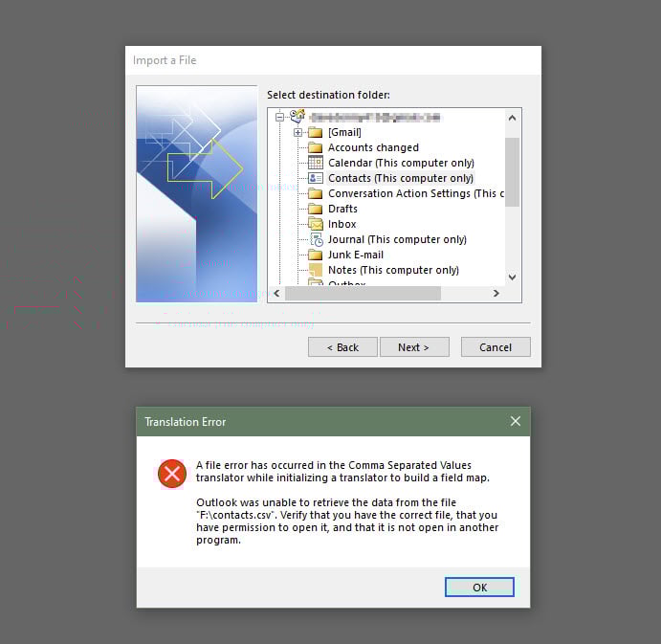The height and width of the screenshot is (644, 661).
Task: Select Calendar (This computer only)
Action: tap(401, 163)
